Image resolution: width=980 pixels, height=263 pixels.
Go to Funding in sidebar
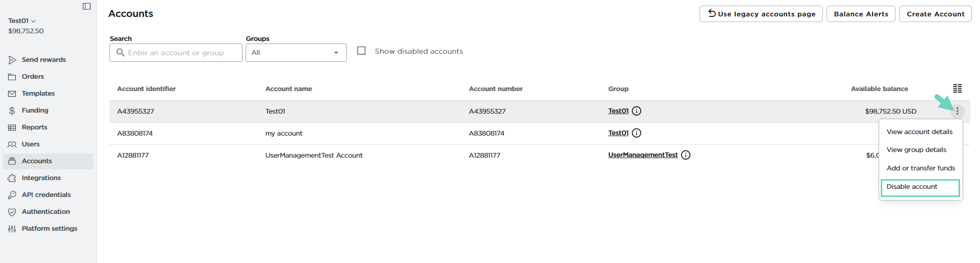click(35, 111)
